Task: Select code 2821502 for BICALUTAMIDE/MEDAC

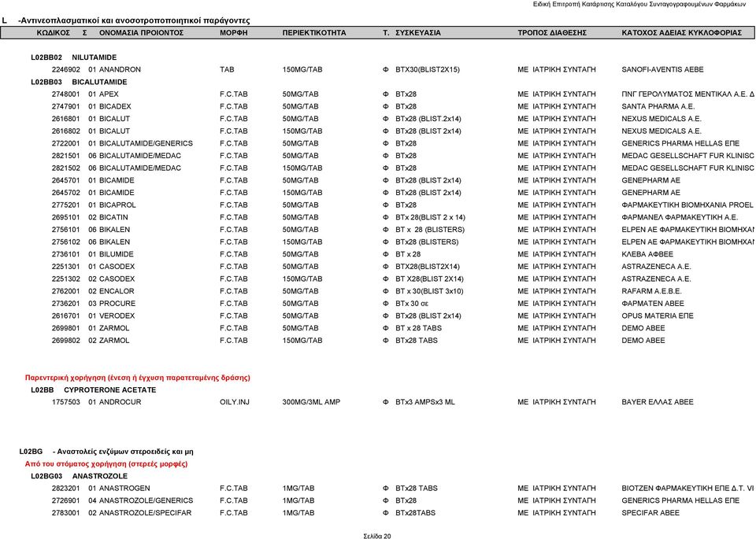Action: (x=66, y=168)
